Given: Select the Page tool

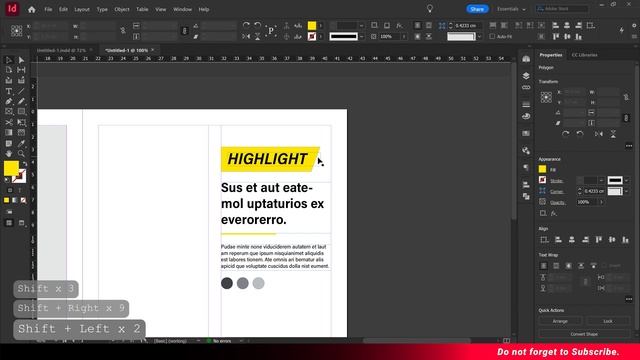Looking at the screenshot, I should point(9,70).
